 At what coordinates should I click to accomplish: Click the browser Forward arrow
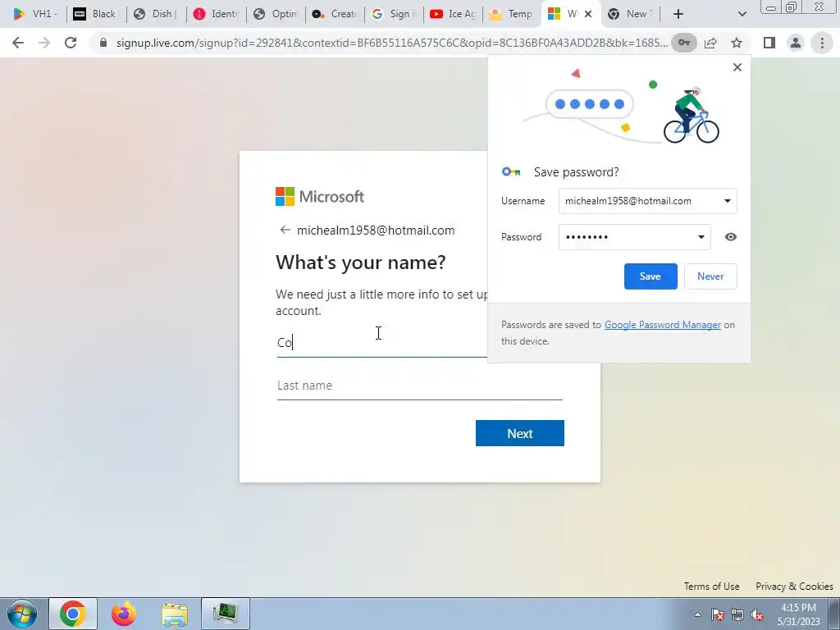click(44, 43)
